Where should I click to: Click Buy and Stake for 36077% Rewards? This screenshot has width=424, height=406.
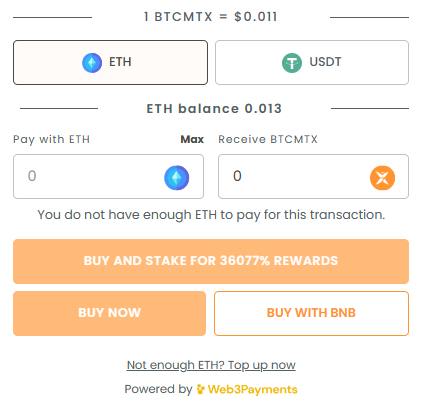click(211, 261)
